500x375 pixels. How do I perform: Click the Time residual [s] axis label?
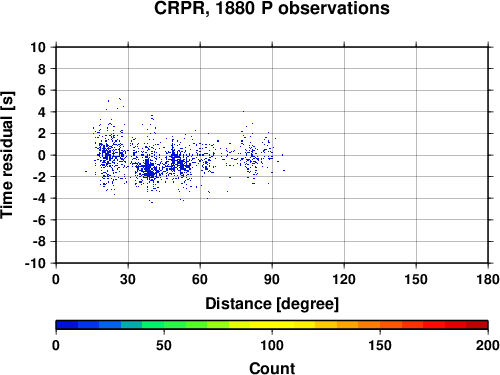pos(8,155)
